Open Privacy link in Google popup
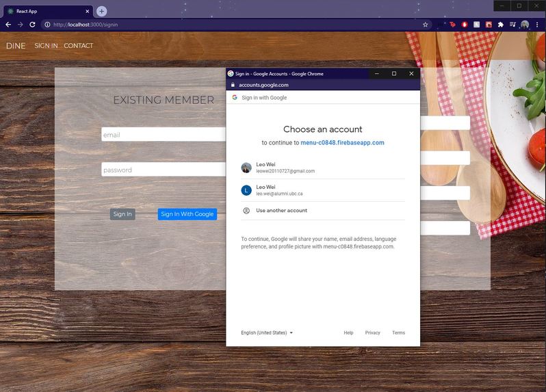Screen dimensions: 546x392 point(373,332)
